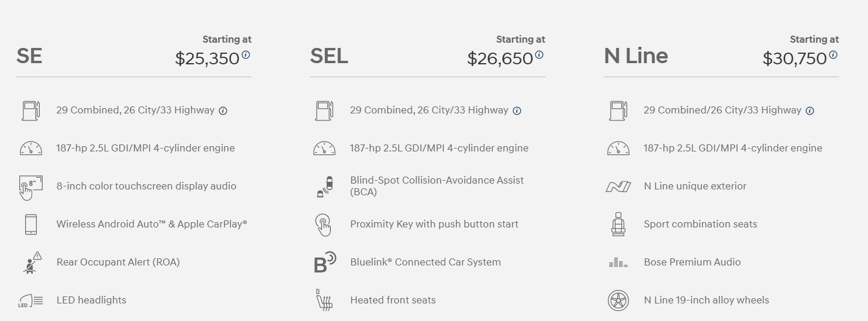This screenshot has height=321, width=868.
Task: Select the N Line trim heading
Action: (x=636, y=56)
